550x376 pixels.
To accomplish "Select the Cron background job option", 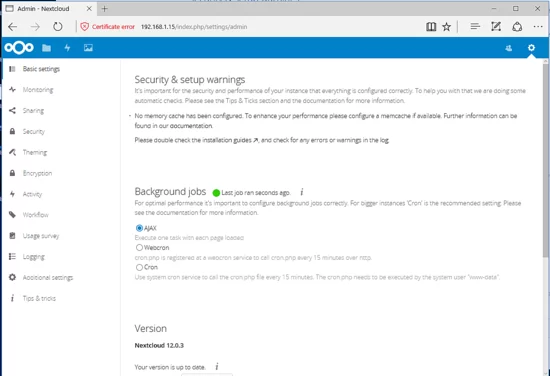I will (139, 267).
